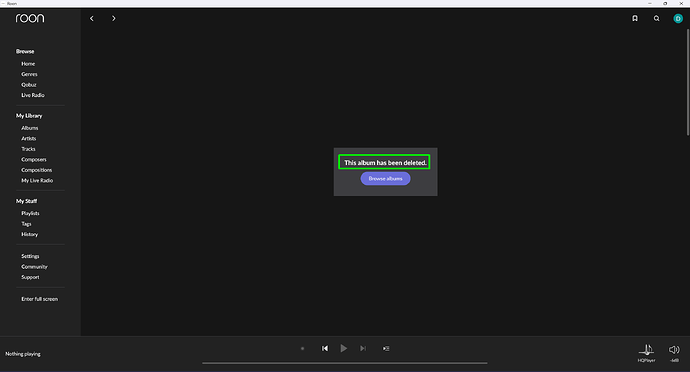Open the bookmarks icon
The image size is (690, 372).
click(635, 18)
